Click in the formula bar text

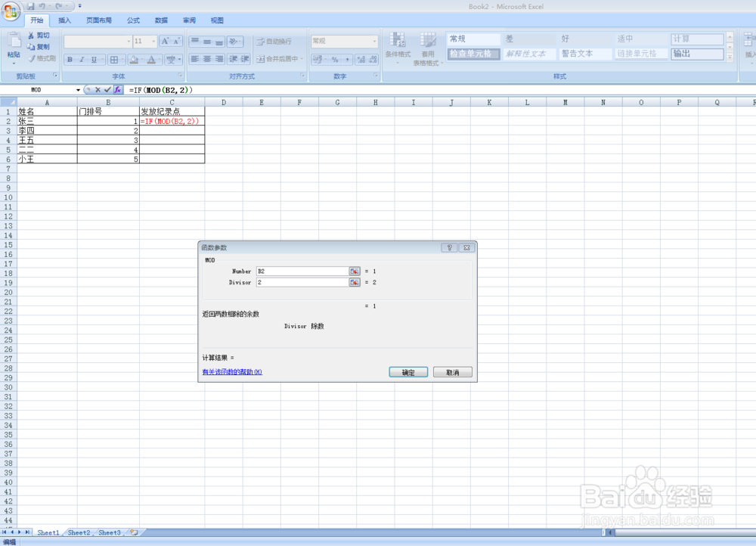pos(160,90)
